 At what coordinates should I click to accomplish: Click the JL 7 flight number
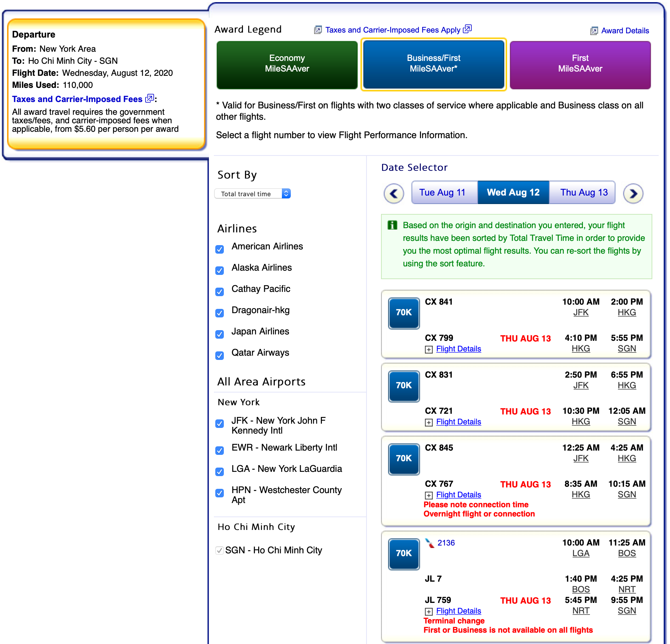pos(433,579)
